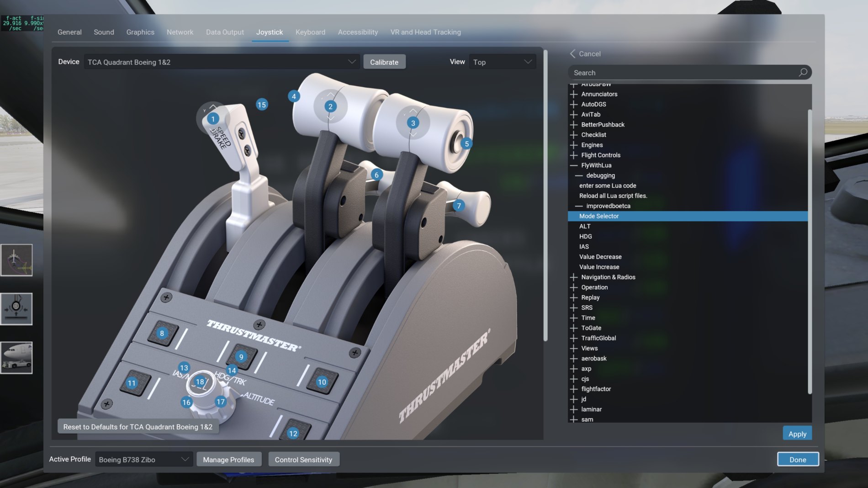Select the Mode Selector command
This screenshot has height=488, width=868.
pyautogui.click(x=688, y=216)
